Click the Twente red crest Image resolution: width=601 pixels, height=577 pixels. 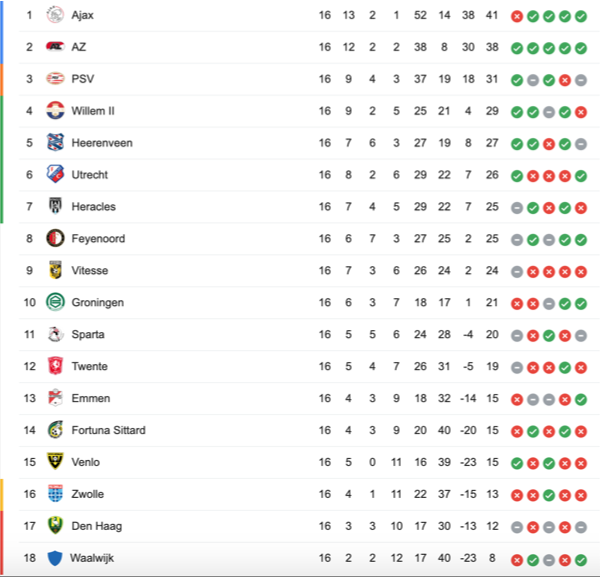point(55,365)
